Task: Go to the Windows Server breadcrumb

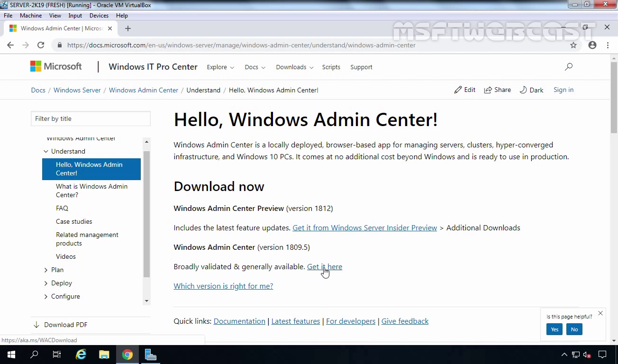Action: click(x=77, y=90)
